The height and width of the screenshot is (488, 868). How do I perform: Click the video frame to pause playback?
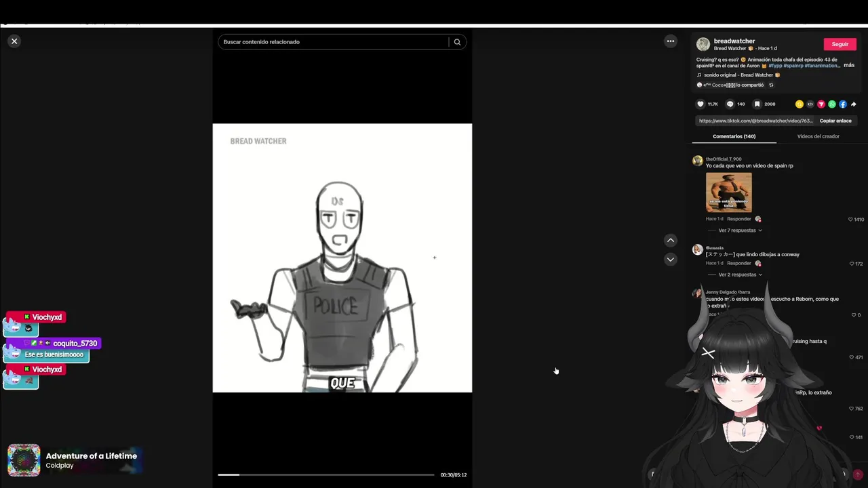342,258
